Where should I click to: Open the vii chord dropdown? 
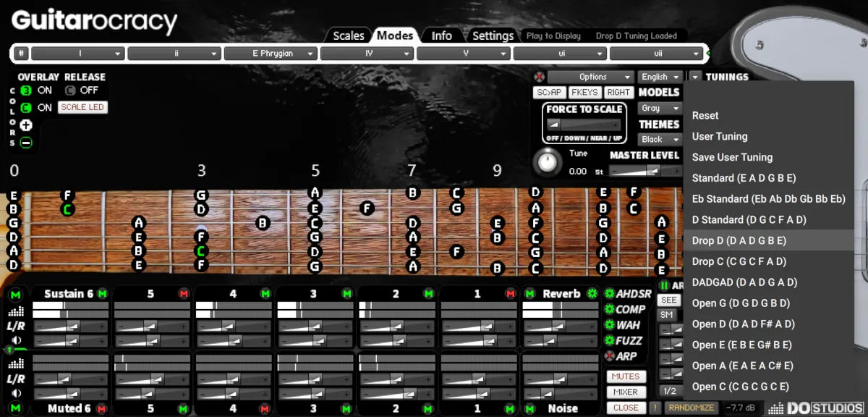pyautogui.click(x=657, y=54)
